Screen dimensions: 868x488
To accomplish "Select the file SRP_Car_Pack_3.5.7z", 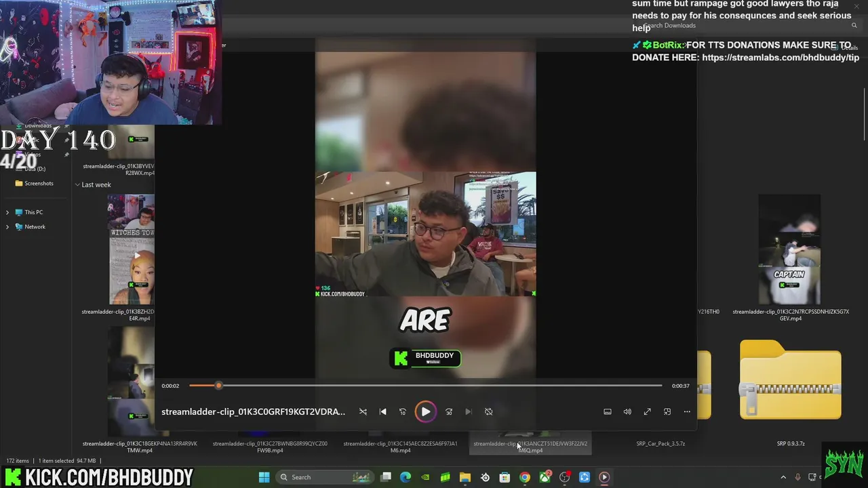I will [660, 443].
